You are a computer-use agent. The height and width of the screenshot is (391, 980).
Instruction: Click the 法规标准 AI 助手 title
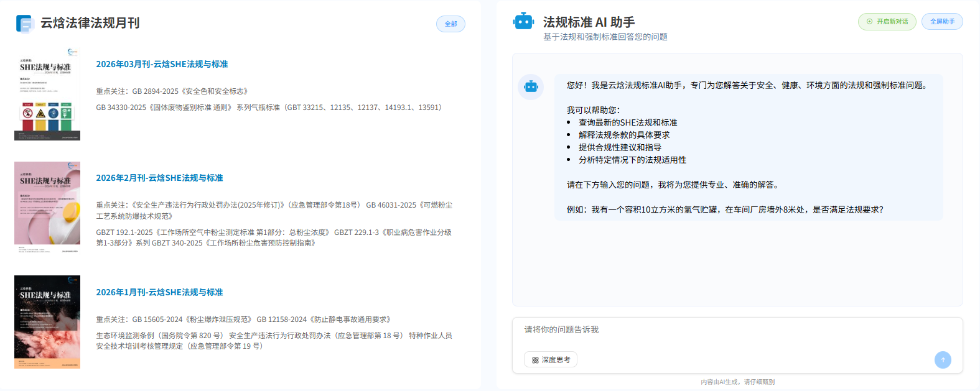click(x=589, y=22)
